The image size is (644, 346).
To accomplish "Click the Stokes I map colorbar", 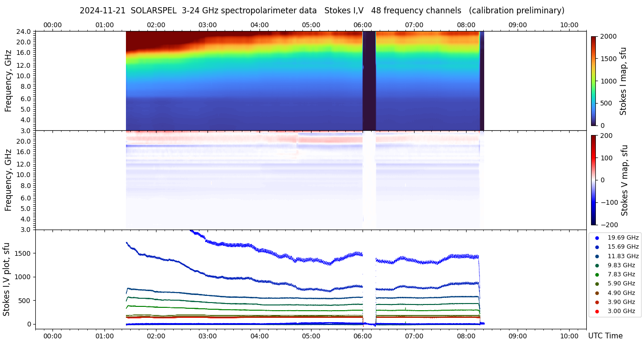I will point(593,81).
